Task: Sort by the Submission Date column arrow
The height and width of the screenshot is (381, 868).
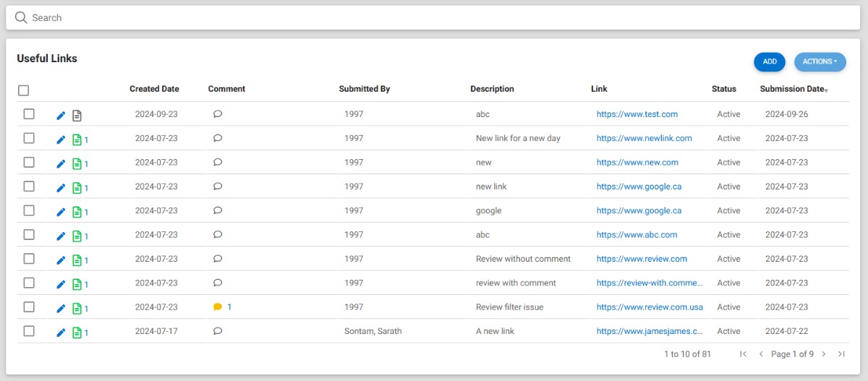Action: click(x=827, y=90)
